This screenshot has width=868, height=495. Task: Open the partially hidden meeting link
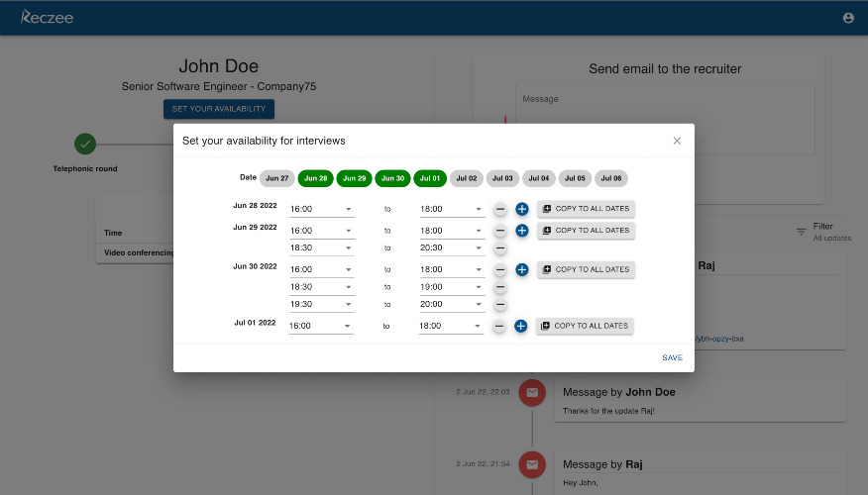point(719,339)
